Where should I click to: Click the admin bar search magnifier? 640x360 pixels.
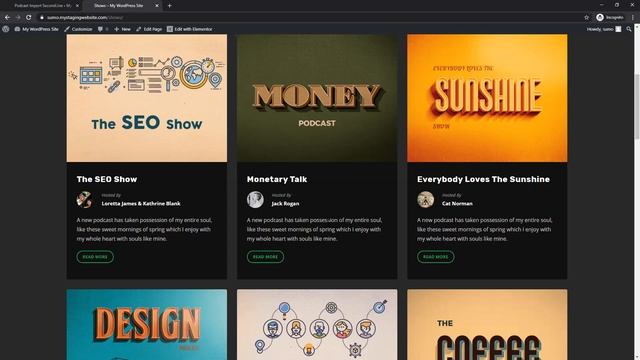[x=629, y=29]
